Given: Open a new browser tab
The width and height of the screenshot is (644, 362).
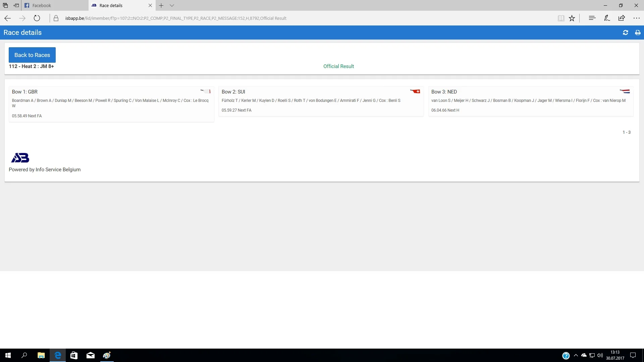Looking at the screenshot, I should (161, 5).
